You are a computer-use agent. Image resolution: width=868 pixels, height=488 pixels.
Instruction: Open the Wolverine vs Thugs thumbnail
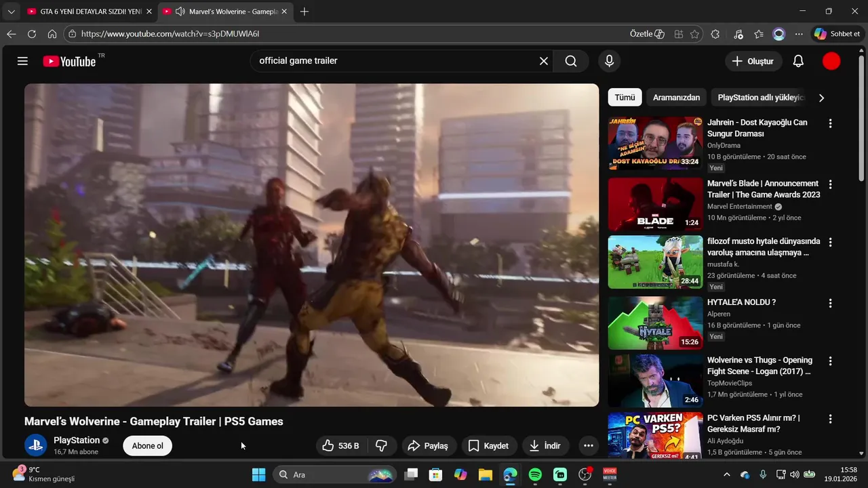pyautogui.click(x=655, y=380)
